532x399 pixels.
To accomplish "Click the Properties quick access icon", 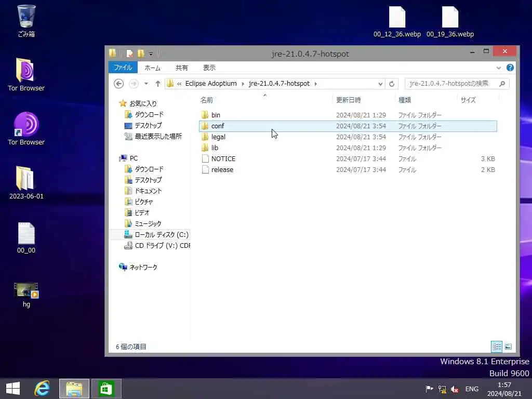I will (x=129, y=54).
